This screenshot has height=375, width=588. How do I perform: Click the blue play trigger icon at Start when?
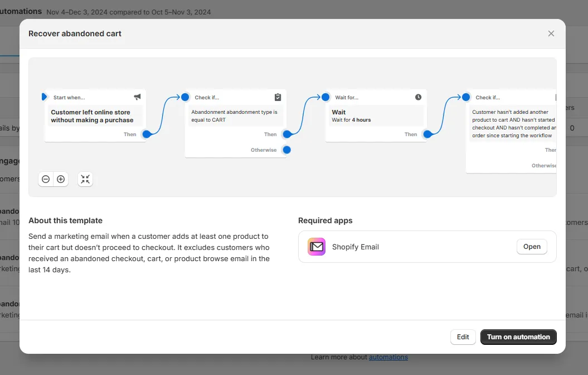coord(44,97)
